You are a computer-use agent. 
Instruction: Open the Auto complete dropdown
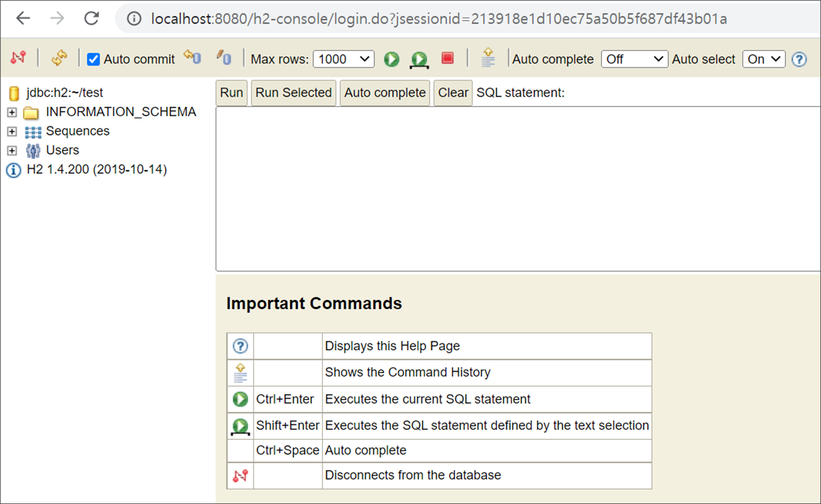[634, 59]
